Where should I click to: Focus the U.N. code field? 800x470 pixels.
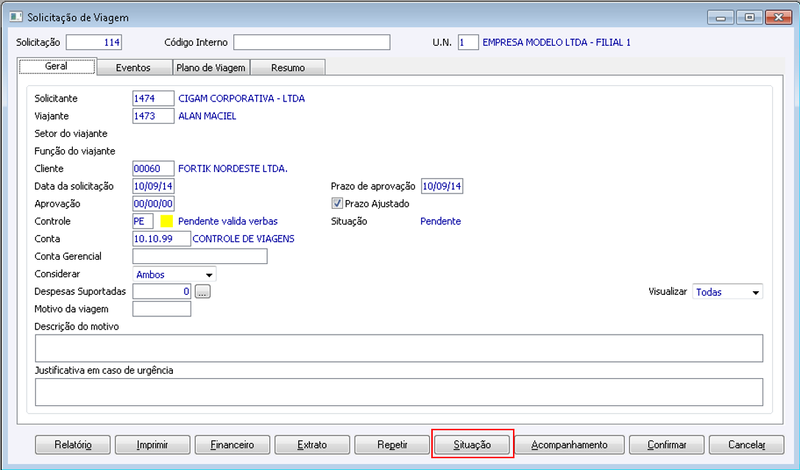tap(468, 42)
